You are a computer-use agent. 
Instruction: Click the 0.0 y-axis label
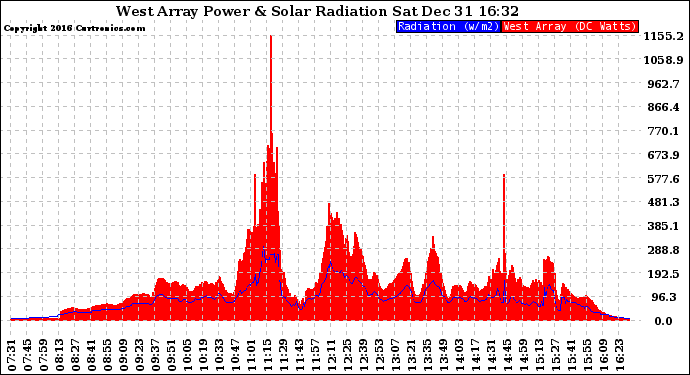point(663,321)
